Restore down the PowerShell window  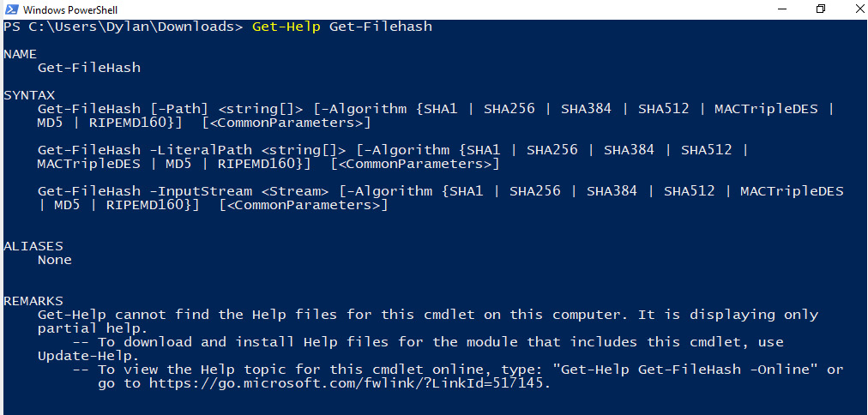(x=821, y=9)
